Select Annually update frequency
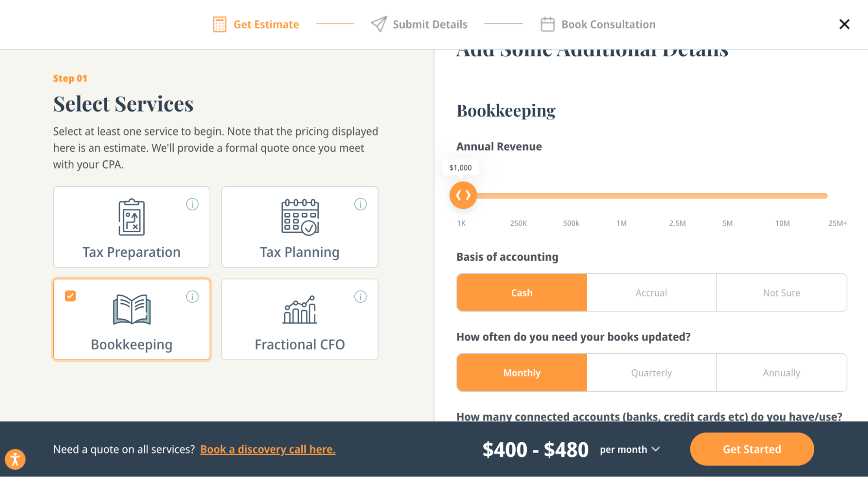Viewport: 868px width, 477px height. point(781,373)
